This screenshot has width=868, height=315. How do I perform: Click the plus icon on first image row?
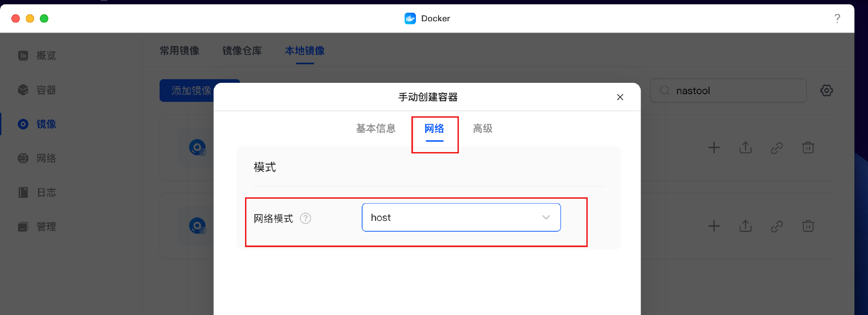point(714,148)
